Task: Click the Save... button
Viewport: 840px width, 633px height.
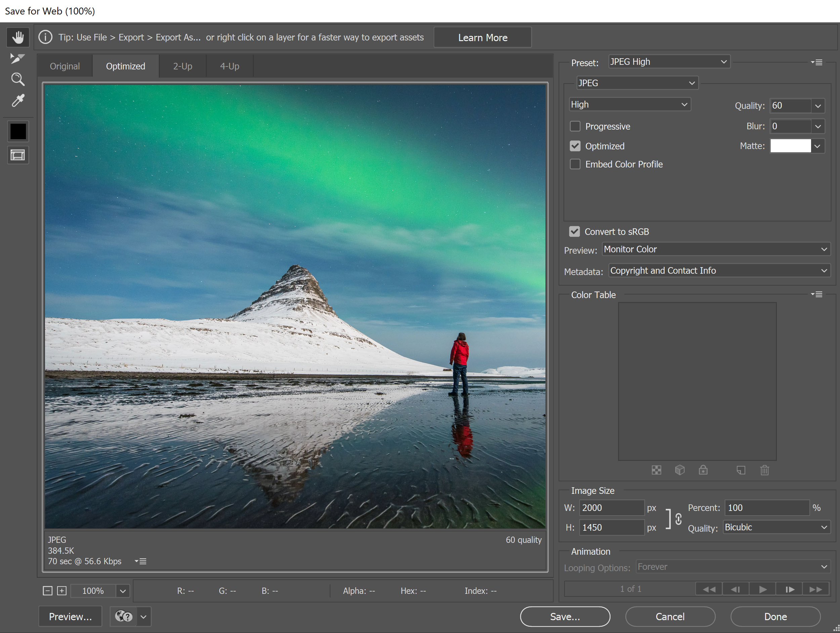Action: click(x=565, y=616)
